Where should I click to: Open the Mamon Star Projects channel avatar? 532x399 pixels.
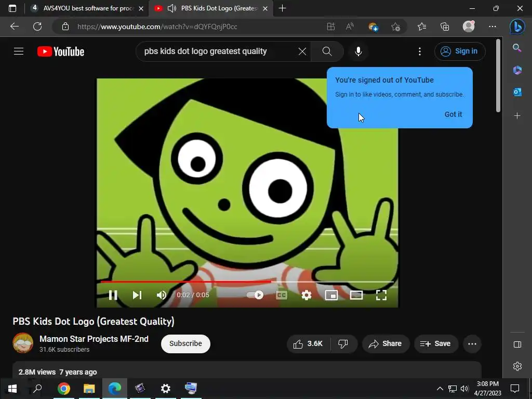tap(23, 343)
